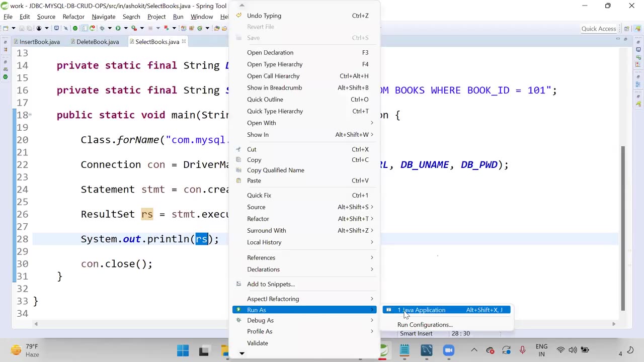Click the Open Perspective icon near Quick Access
644x362 pixels.
click(x=627, y=29)
